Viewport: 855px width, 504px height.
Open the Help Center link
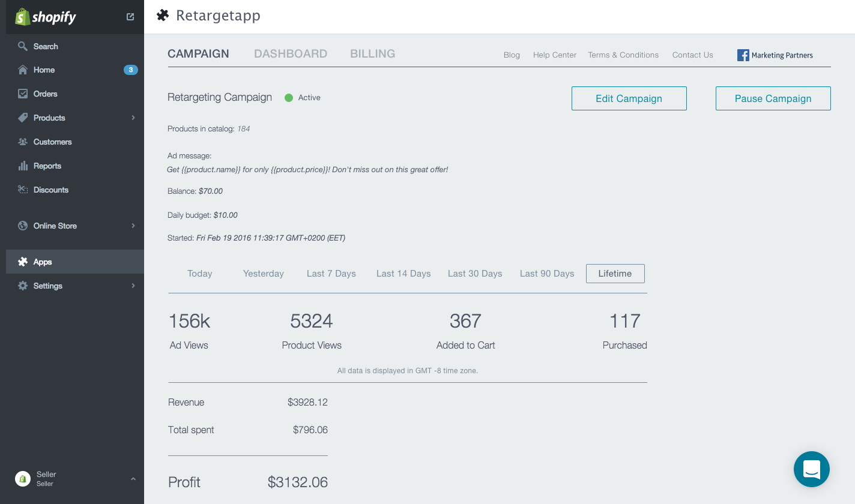554,55
